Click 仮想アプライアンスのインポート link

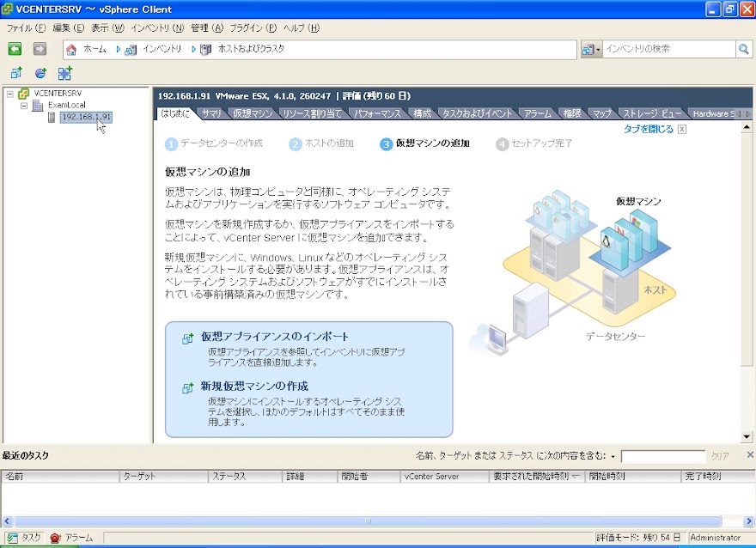tap(274, 337)
